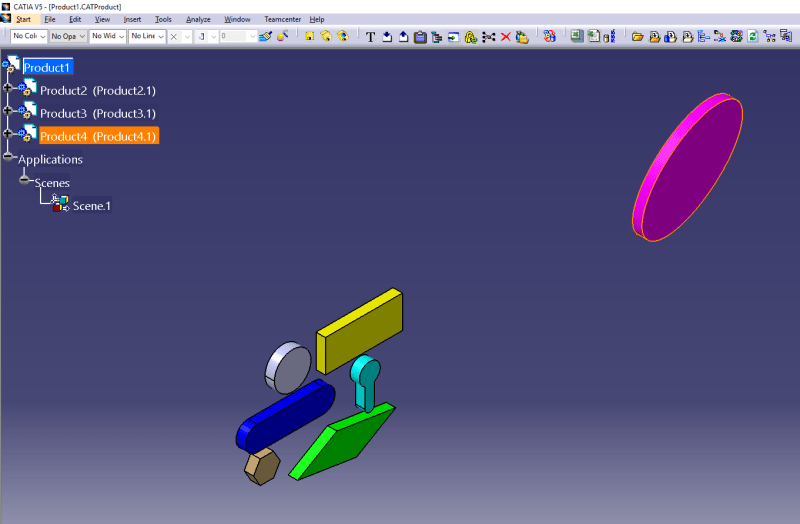Select the Text annotation T tool

(370, 37)
